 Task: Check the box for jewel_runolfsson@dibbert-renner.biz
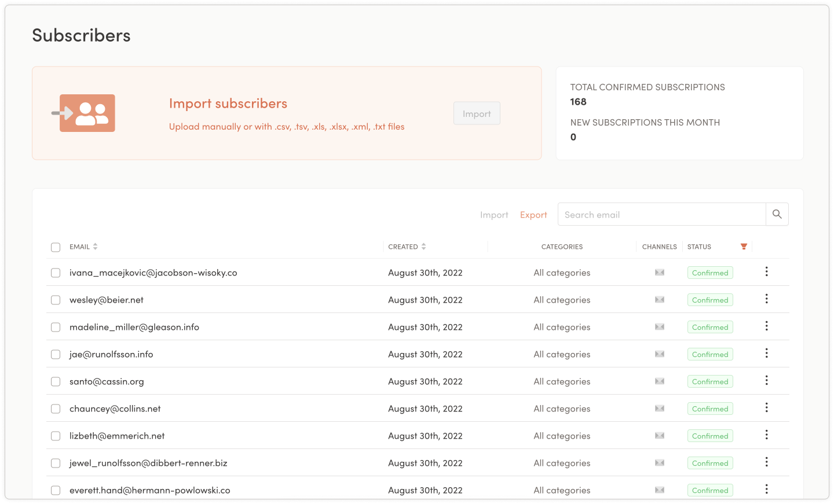pyautogui.click(x=56, y=463)
